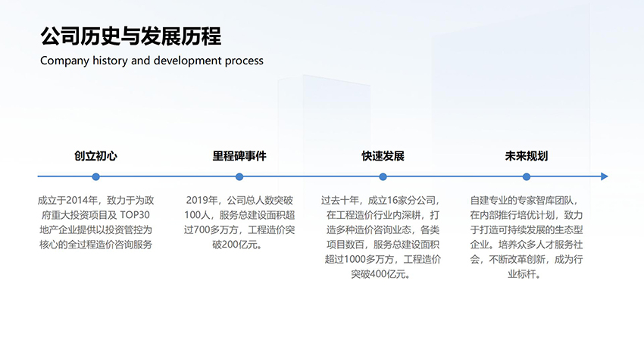Click the heading 快速发展
The height and width of the screenshot is (362, 644).
coord(383,156)
